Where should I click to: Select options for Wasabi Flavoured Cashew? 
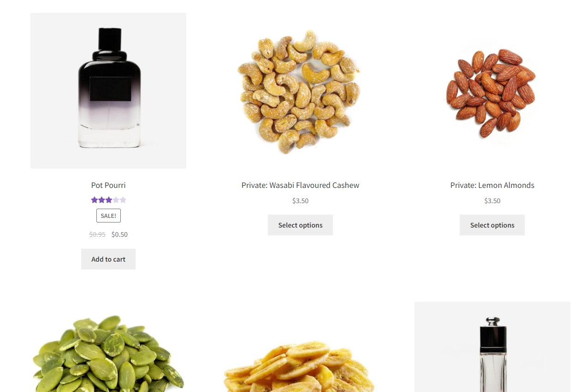pos(300,225)
